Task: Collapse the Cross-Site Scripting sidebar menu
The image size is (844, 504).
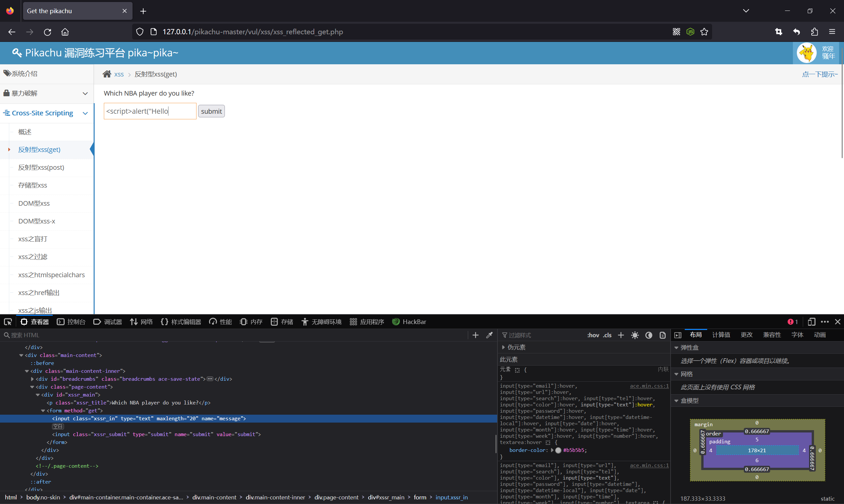Action: point(47,113)
